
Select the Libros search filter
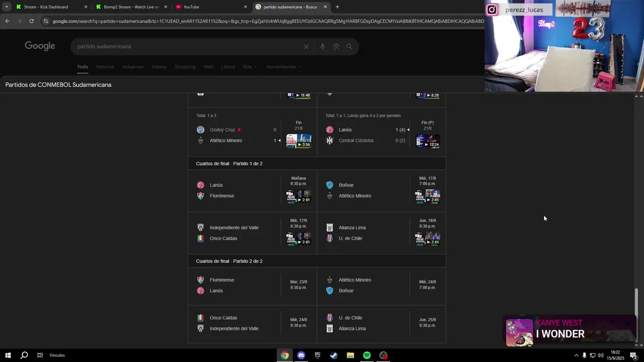click(x=228, y=67)
